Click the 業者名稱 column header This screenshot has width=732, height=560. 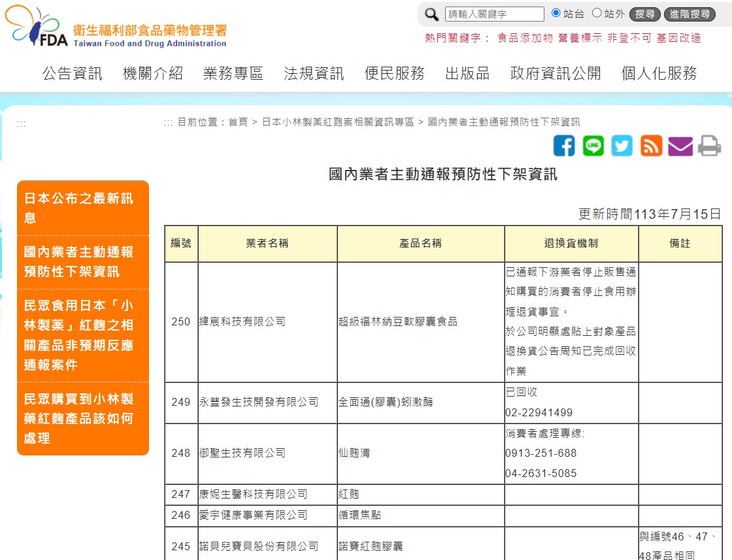267,243
